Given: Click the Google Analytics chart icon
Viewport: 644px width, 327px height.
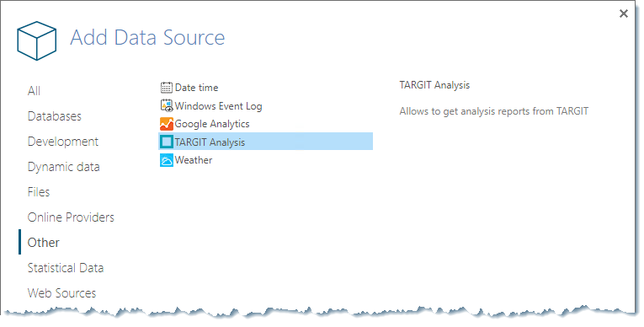Looking at the screenshot, I should (x=167, y=124).
